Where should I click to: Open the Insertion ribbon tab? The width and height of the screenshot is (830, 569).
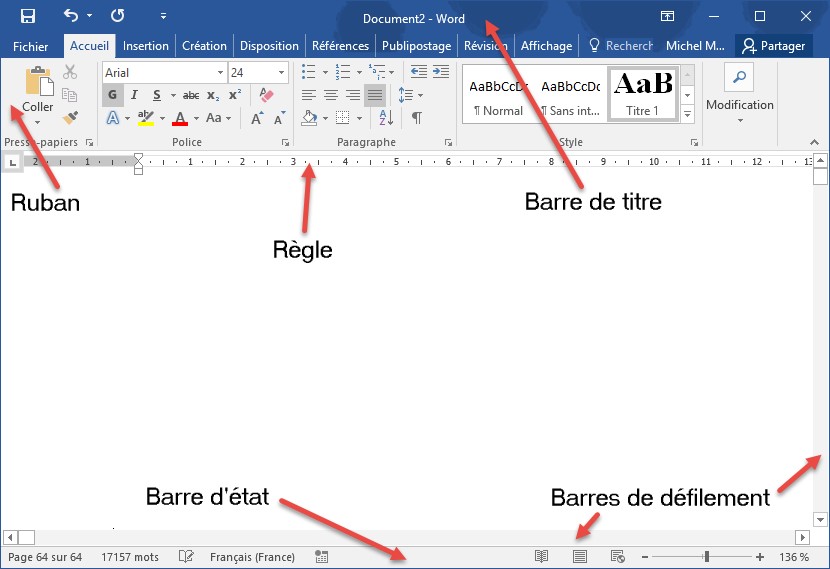click(x=146, y=46)
